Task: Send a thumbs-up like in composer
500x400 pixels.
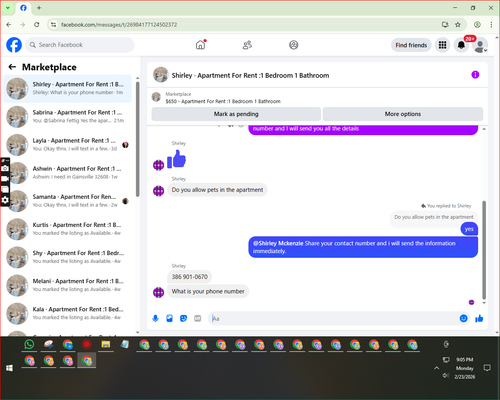Action: point(479,318)
